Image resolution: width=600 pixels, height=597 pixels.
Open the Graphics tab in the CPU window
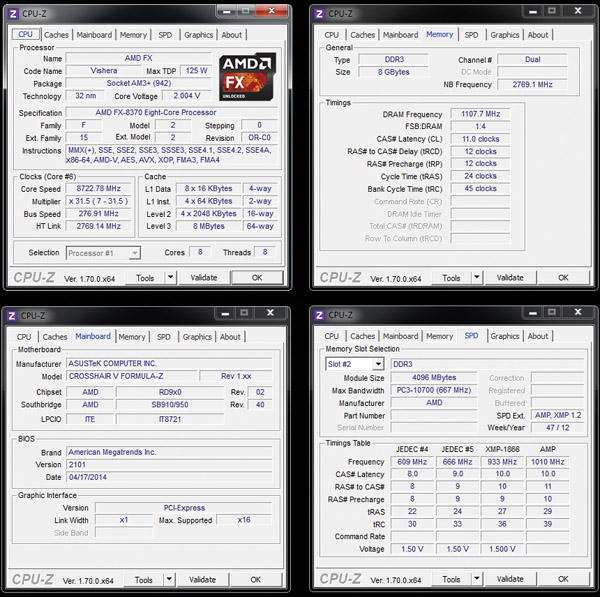pyautogui.click(x=199, y=35)
